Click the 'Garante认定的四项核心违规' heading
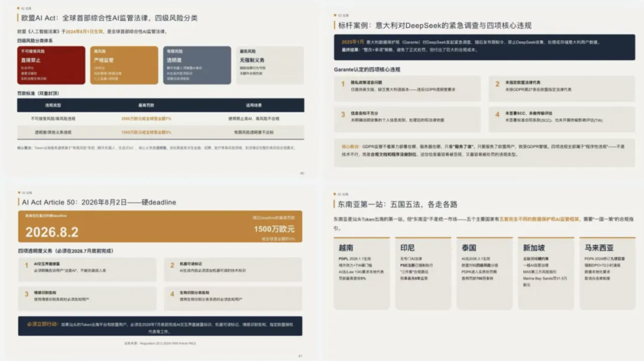 (367, 70)
